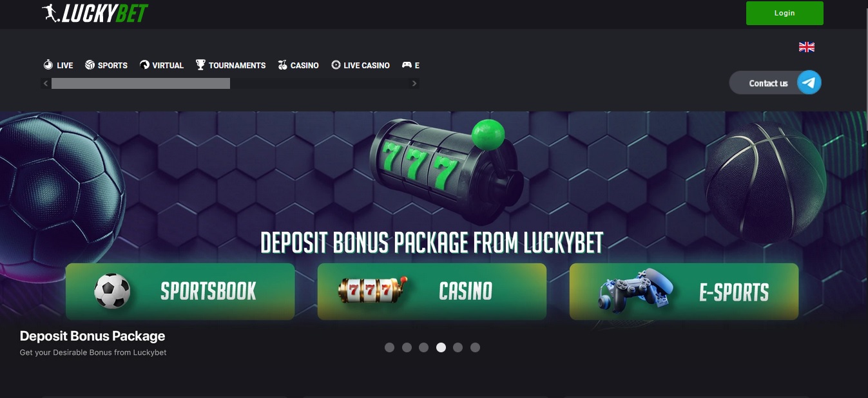Viewport: 868px width, 398px height.
Task: Click the Live Casino chip icon
Action: (x=336, y=65)
